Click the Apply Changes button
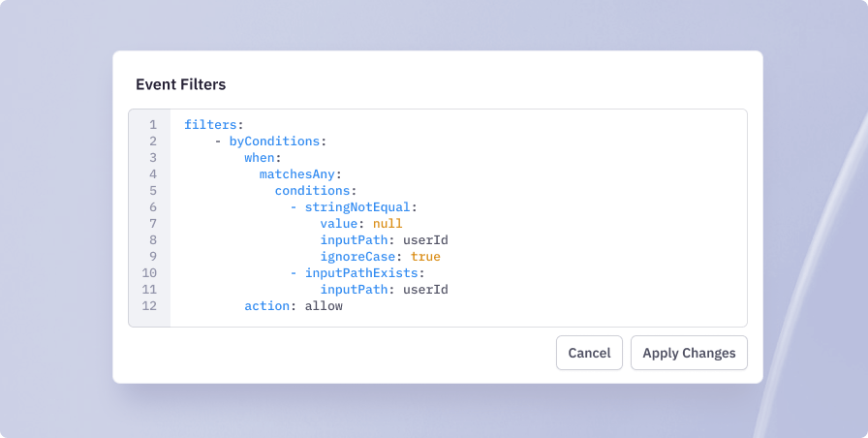The height and width of the screenshot is (438, 868). (689, 353)
